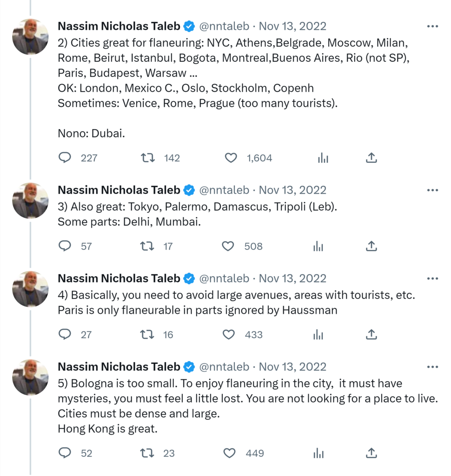Like the 'Also great: Tokyo, Palermo' tweet
Screen dimensions: 451x476
tap(228, 246)
